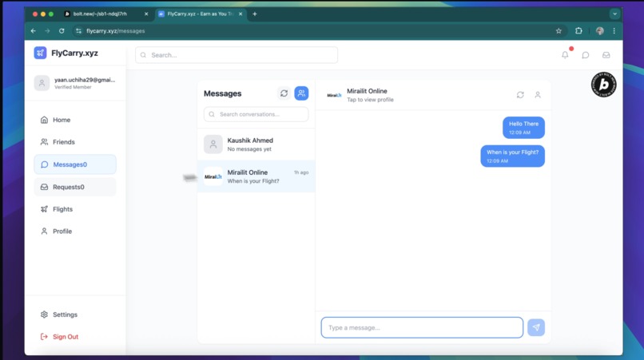Click the FlyCarry.xyz logo icon

(40, 53)
